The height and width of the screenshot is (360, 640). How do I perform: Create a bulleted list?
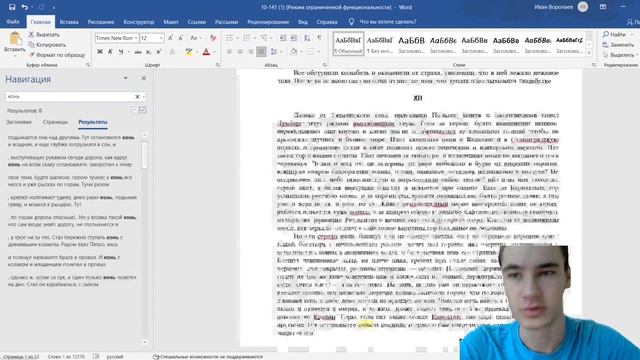click(230, 38)
